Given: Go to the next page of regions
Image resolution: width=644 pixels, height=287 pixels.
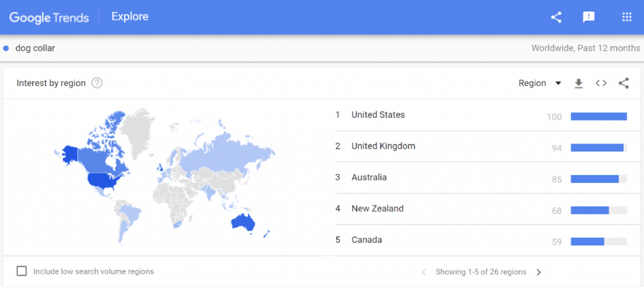Looking at the screenshot, I should [539, 272].
